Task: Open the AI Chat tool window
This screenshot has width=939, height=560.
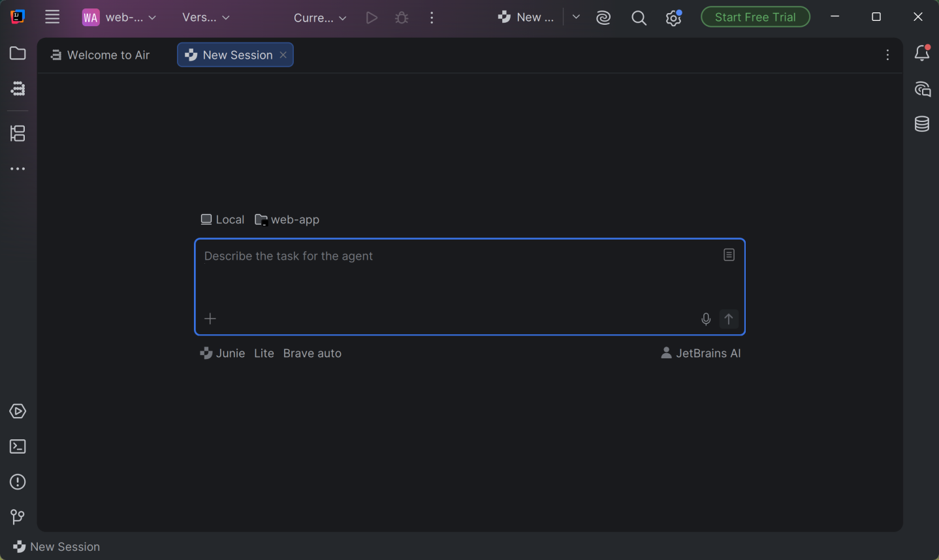Action: [922, 89]
